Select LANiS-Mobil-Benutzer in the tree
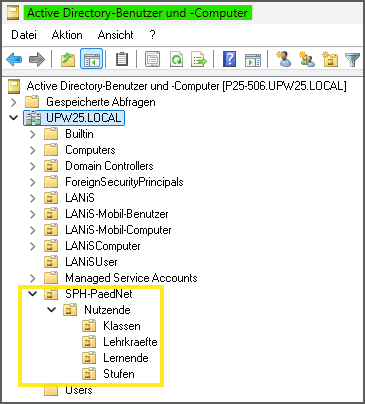365x404 pixels. pyautogui.click(x=117, y=214)
